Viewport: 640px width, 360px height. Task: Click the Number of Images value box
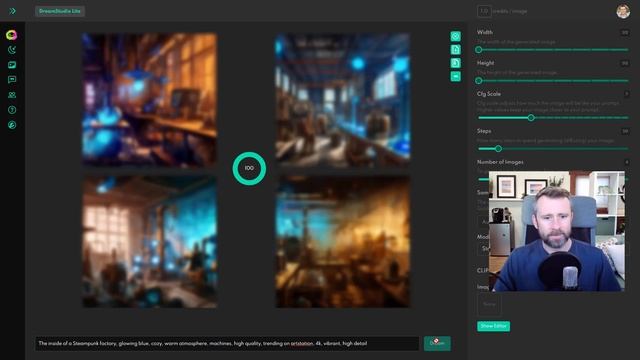pyautogui.click(x=626, y=162)
